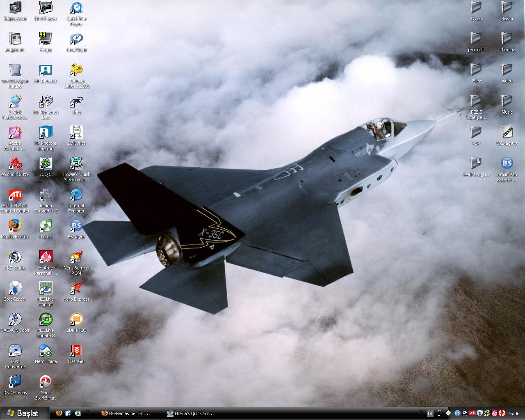525x420 pixels.
Task: Select the ICQ 5 shortcut
Action: [x=46, y=167]
